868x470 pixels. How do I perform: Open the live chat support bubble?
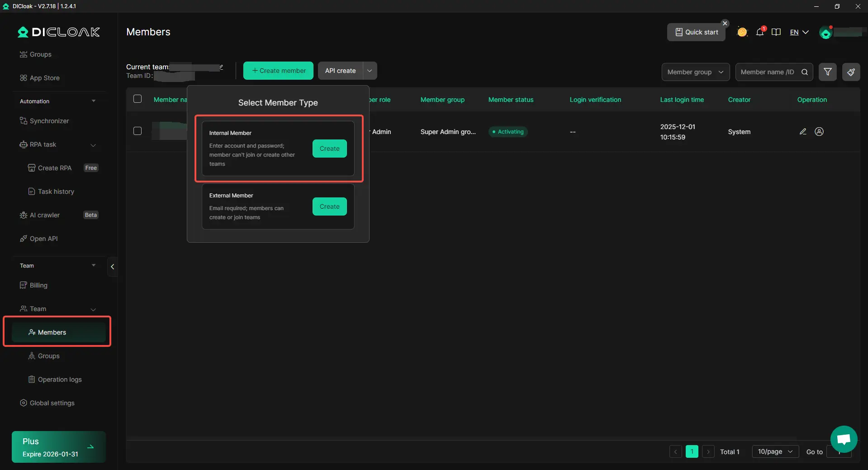[844, 439]
